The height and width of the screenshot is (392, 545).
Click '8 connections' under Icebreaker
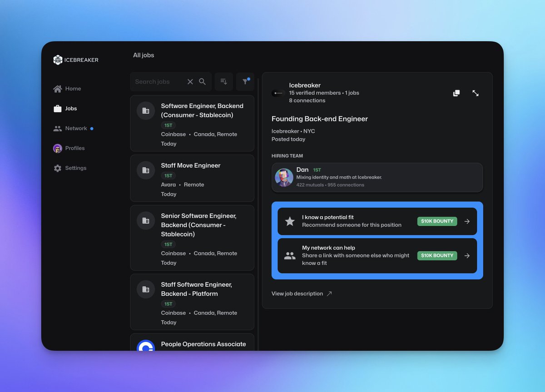pyautogui.click(x=307, y=101)
